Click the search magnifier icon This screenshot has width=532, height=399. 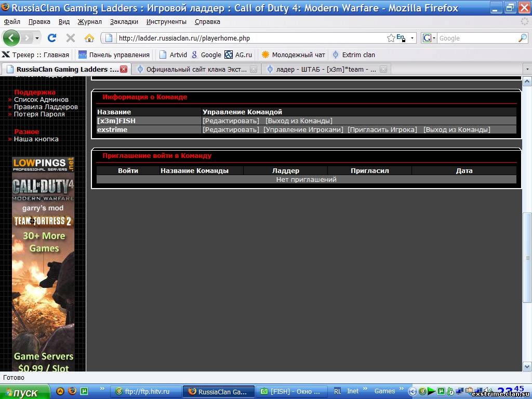click(x=522, y=38)
